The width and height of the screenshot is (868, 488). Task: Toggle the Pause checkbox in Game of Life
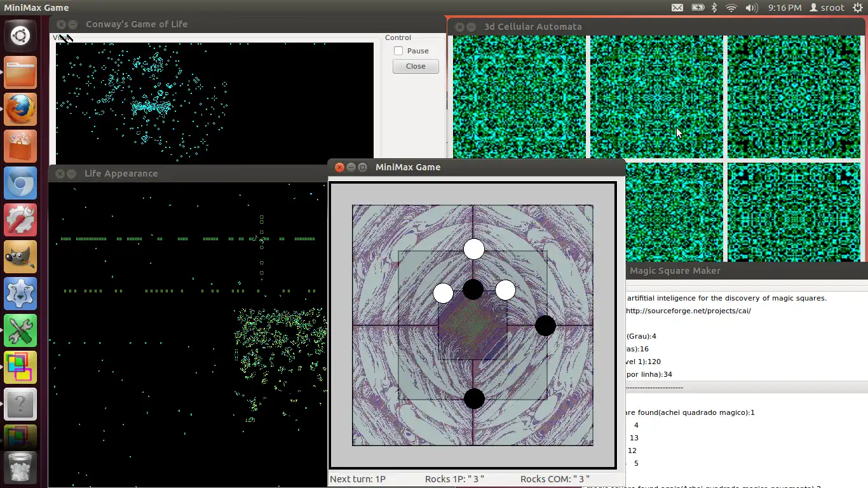[x=398, y=51]
